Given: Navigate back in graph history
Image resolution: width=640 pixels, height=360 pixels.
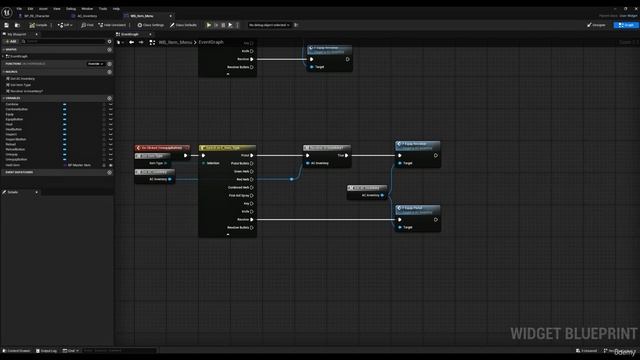Looking at the screenshot, I should [x=131, y=42].
